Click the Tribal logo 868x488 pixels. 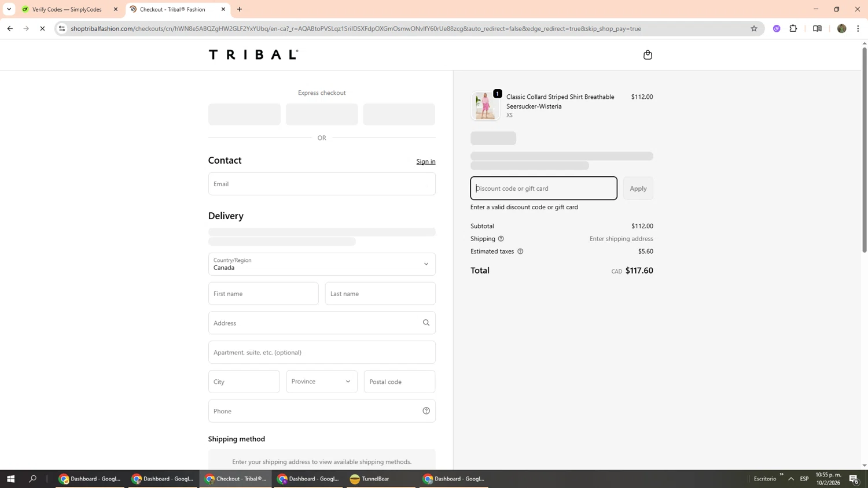[253, 54]
